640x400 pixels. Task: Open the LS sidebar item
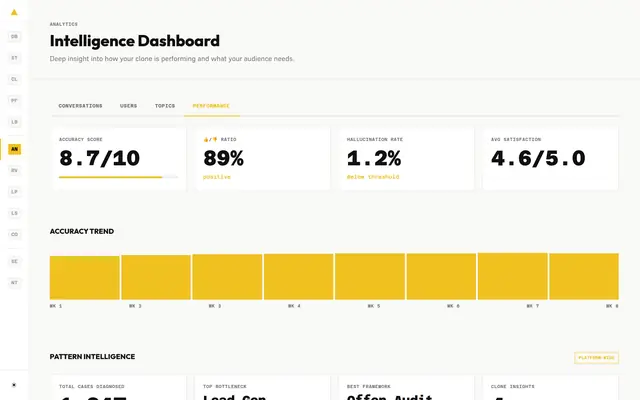point(14,213)
